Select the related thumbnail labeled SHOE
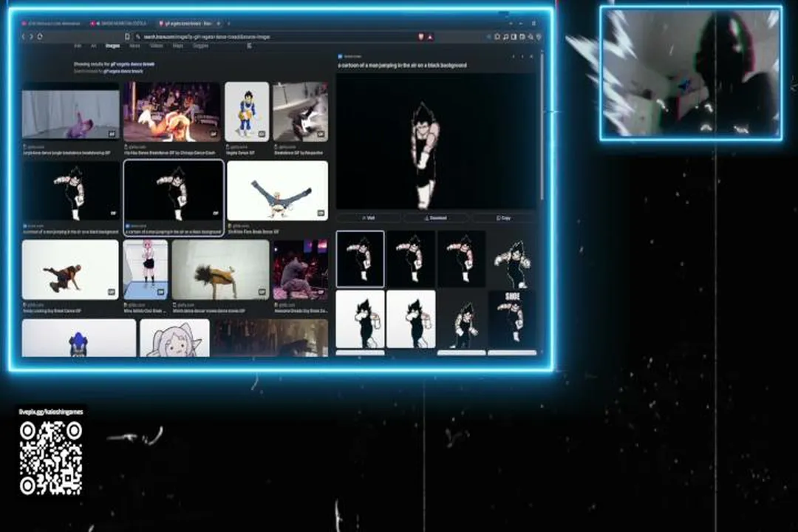This screenshot has height=532, width=798. coord(512,319)
